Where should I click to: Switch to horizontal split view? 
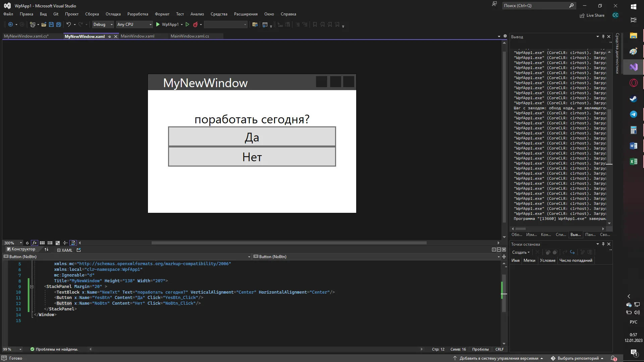tap(499, 250)
